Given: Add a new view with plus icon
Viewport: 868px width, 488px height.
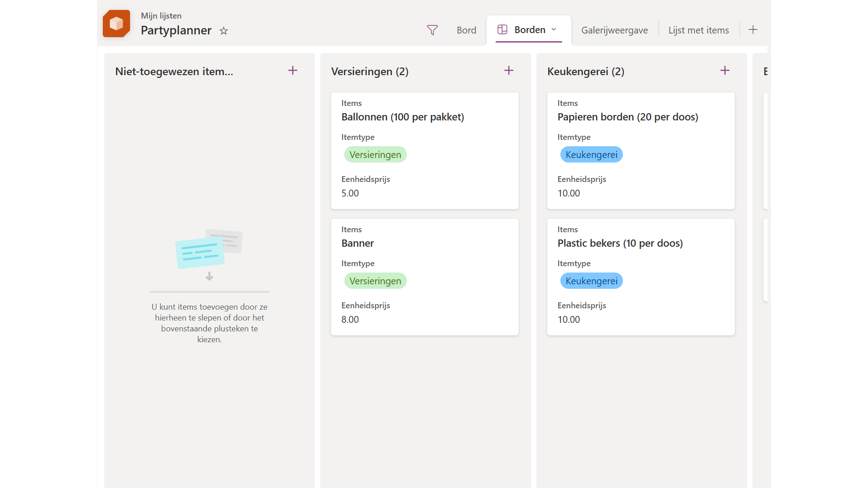Looking at the screenshot, I should point(753,30).
